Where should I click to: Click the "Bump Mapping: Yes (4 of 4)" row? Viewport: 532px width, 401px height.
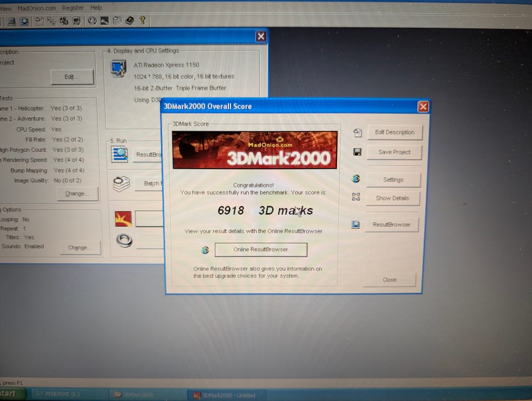coord(47,170)
